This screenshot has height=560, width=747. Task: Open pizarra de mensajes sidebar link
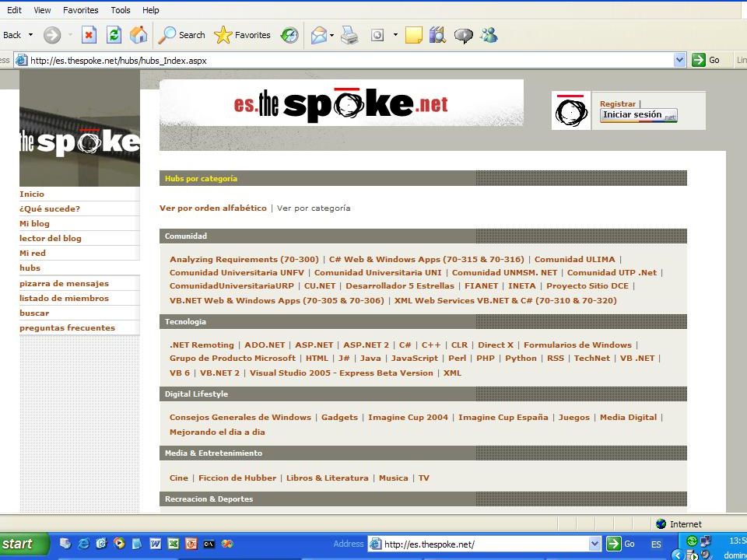coord(64,283)
